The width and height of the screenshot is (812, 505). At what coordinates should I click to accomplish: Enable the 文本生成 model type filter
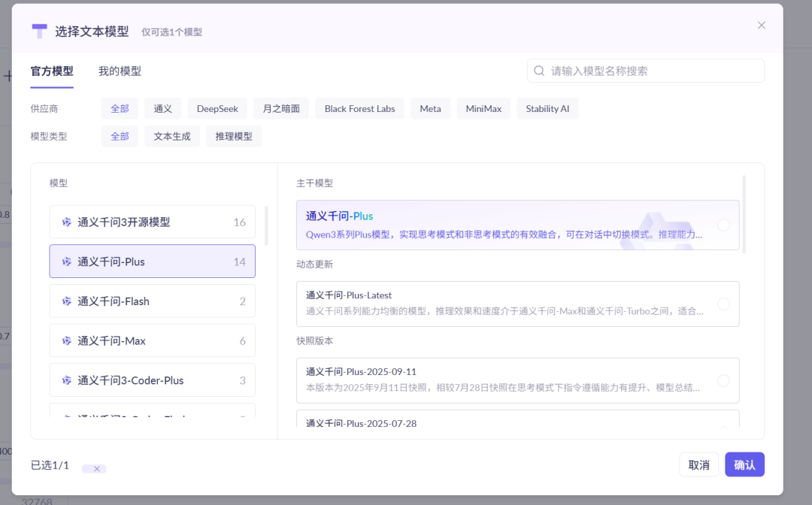point(171,136)
